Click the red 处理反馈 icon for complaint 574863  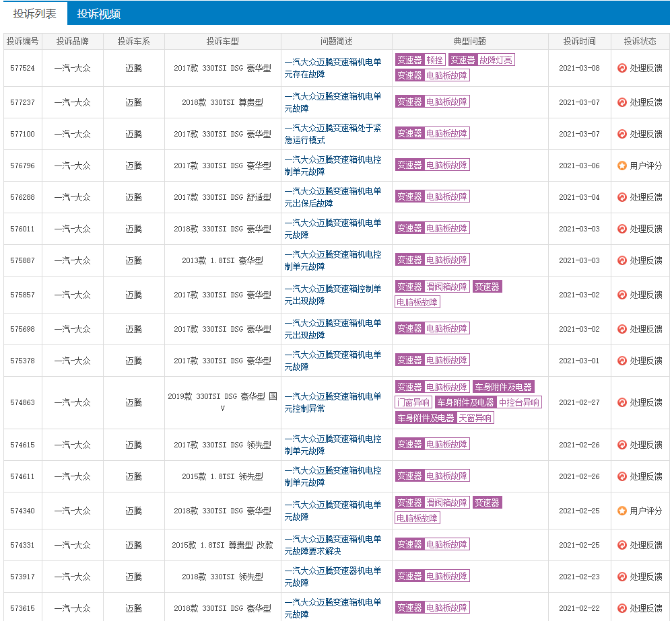622,402
